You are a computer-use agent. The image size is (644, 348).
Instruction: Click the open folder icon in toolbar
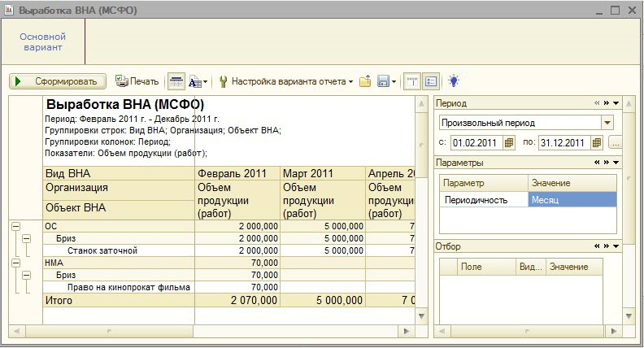tap(365, 81)
